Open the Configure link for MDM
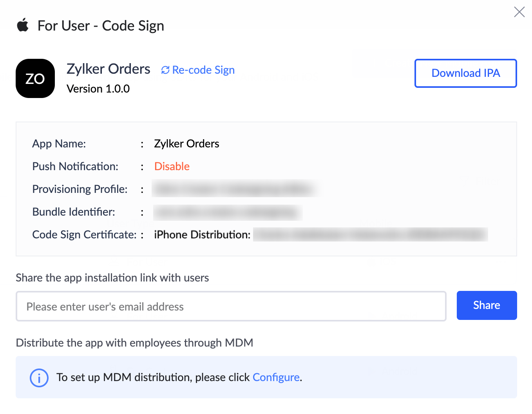 point(276,377)
